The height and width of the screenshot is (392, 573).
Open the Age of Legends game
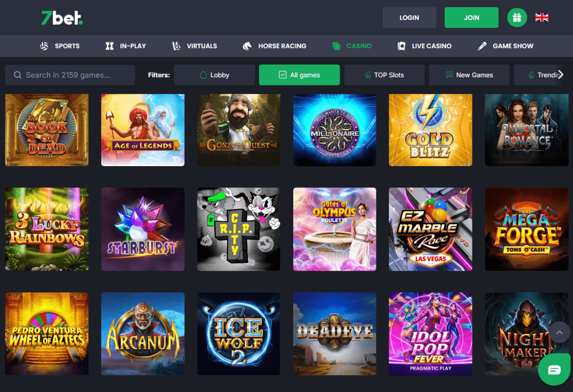(x=143, y=130)
